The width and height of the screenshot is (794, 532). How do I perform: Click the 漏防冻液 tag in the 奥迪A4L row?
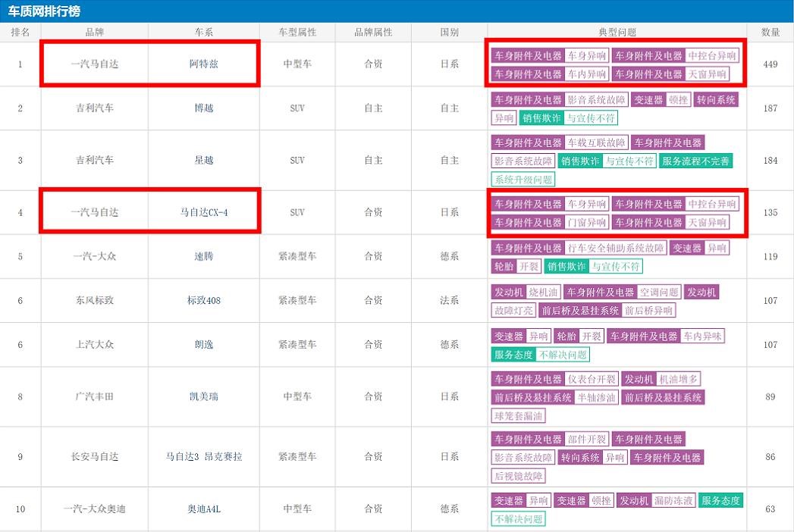[673, 501]
